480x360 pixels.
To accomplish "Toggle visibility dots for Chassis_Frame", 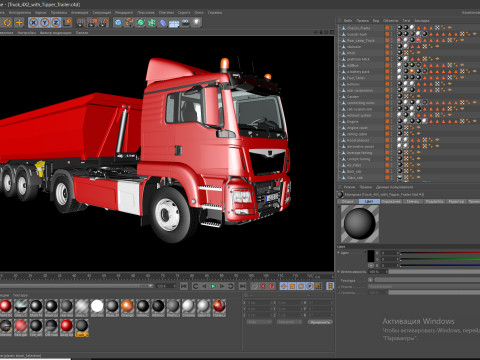I will point(392,28).
